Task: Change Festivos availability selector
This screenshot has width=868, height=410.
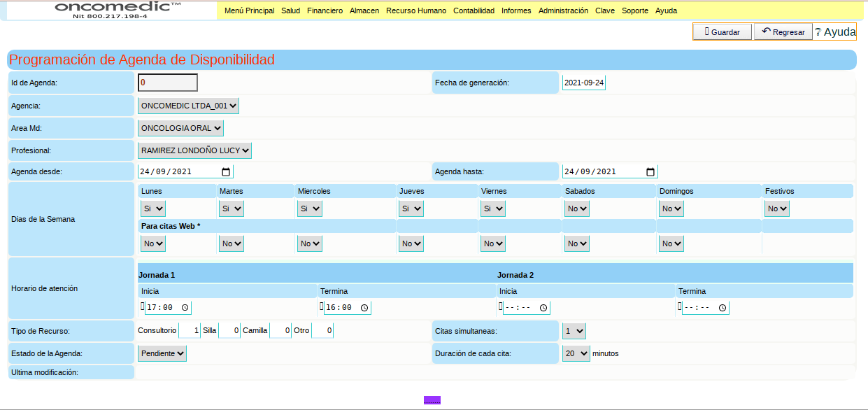Action: click(x=776, y=208)
